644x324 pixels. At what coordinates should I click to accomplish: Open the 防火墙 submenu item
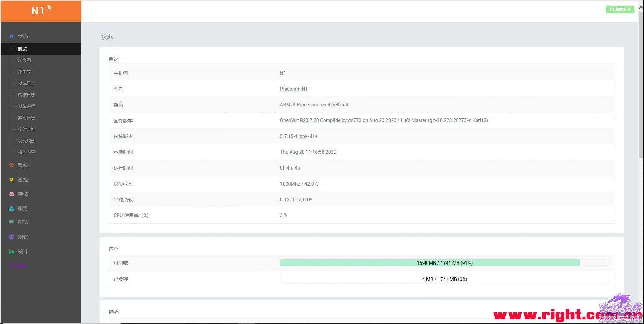(24, 60)
